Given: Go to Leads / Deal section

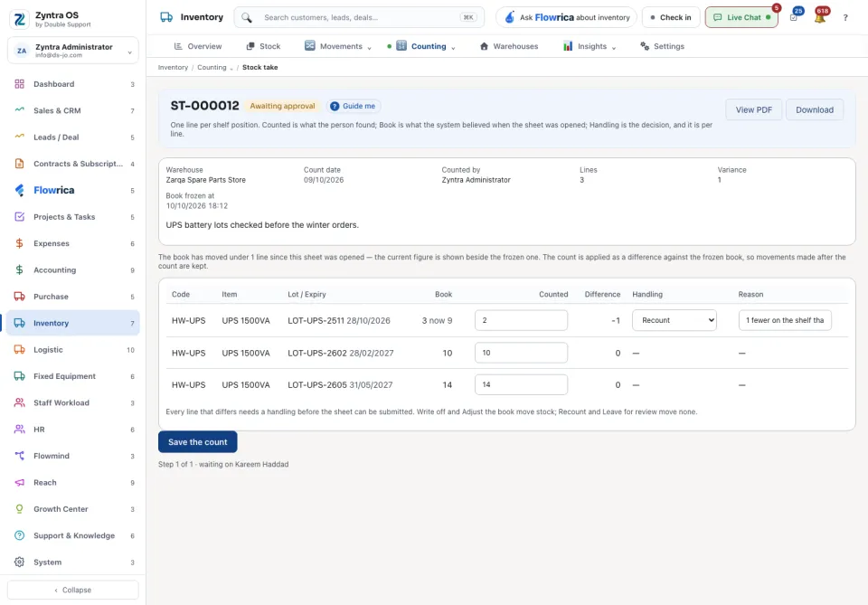Looking at the screenshot, I should click(73, 137).
